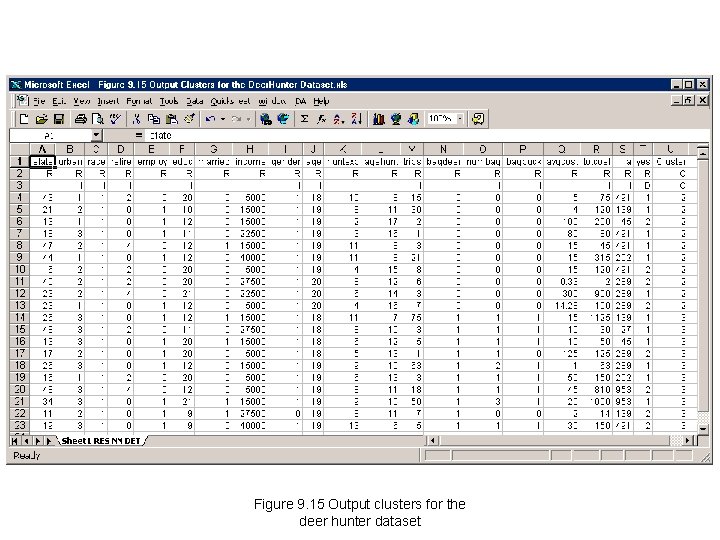720x540 pixels.
Task: Open Print Preview from the toolbar
Action: tap(98, 119)
